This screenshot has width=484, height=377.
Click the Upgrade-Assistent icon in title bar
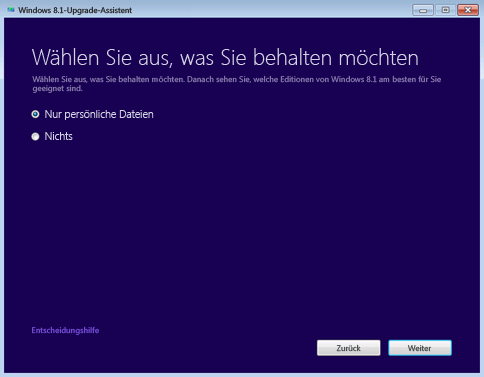coord(11,10)
